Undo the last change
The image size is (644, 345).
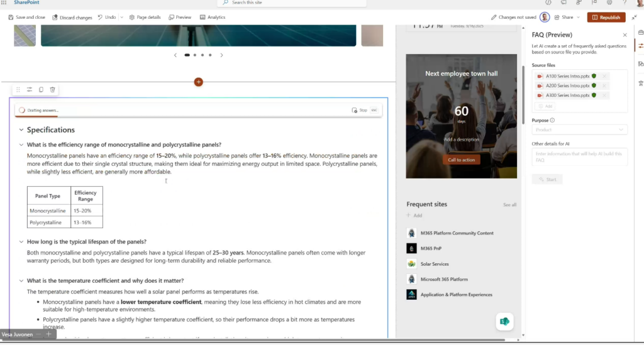coord(107,17)
